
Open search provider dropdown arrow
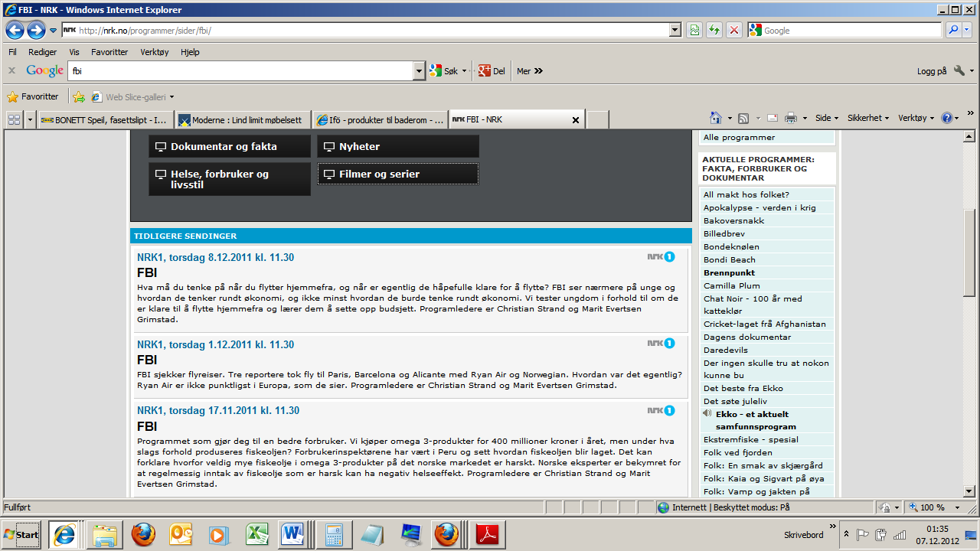[x=968, y=30]
